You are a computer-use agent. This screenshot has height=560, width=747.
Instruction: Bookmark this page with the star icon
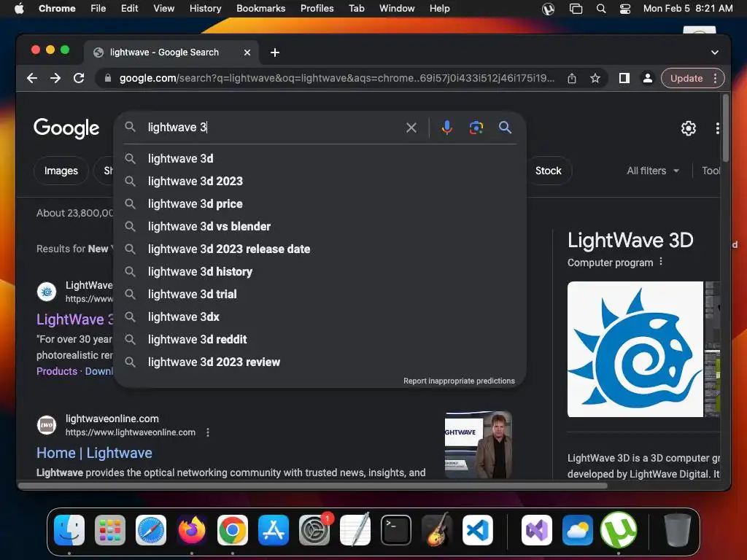click(x=595, y=78)
